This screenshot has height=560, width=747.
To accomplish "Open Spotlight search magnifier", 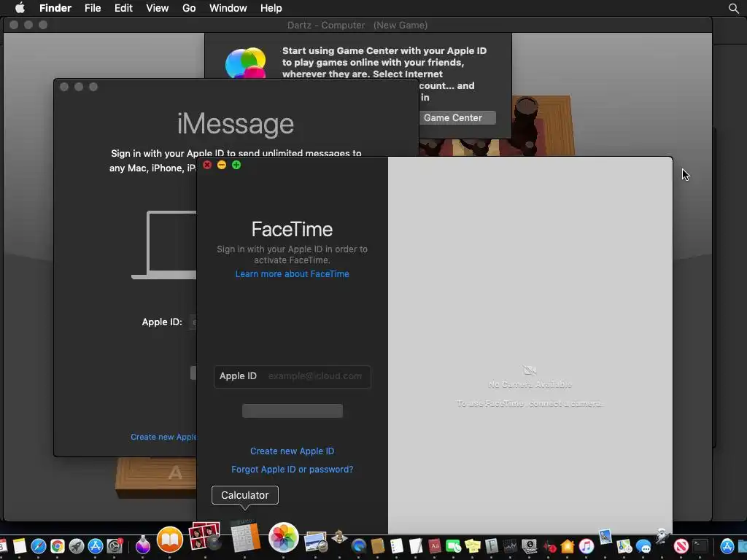I will pyautogui.click(x=734, y=8).
